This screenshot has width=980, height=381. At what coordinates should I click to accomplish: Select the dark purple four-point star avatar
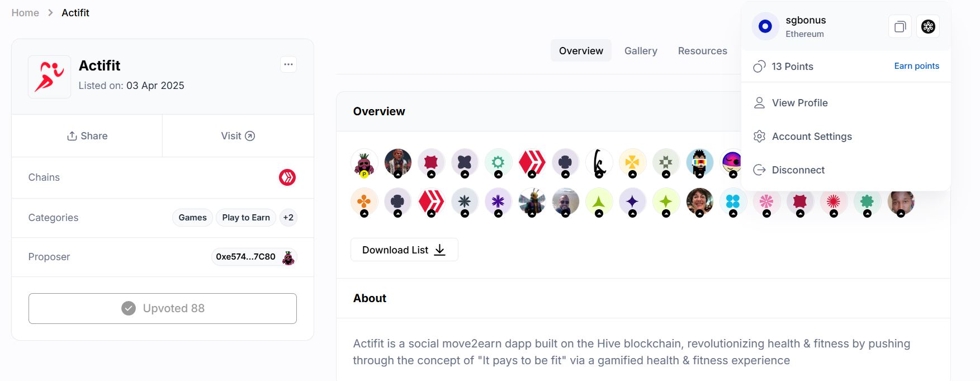[633, 203]
